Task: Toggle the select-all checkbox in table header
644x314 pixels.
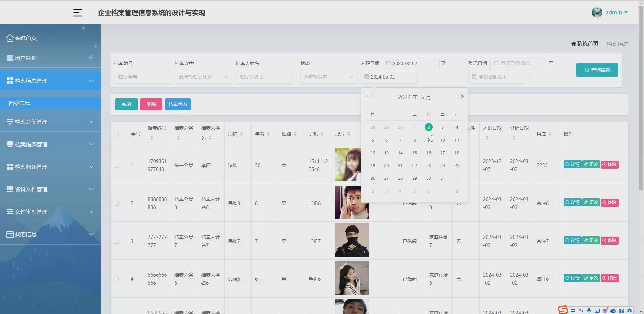Action: (x=116, y=134)
